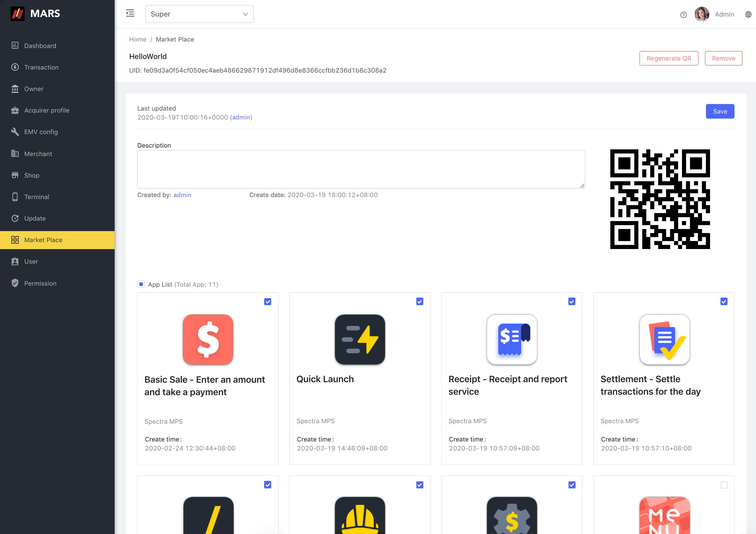Click the Quick Launch lightning app icon
The height and width of the screenshot is (534, 756).
point(360,340)
